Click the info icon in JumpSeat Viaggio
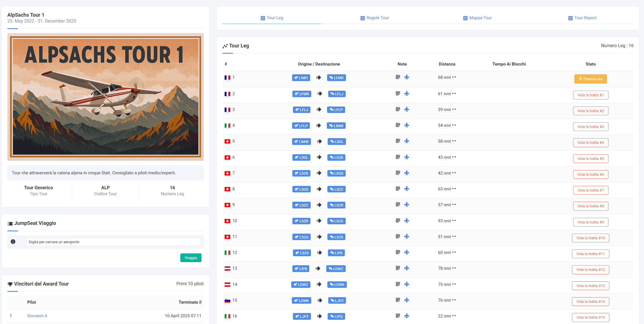644x324 pixels. tap(13, 242)
